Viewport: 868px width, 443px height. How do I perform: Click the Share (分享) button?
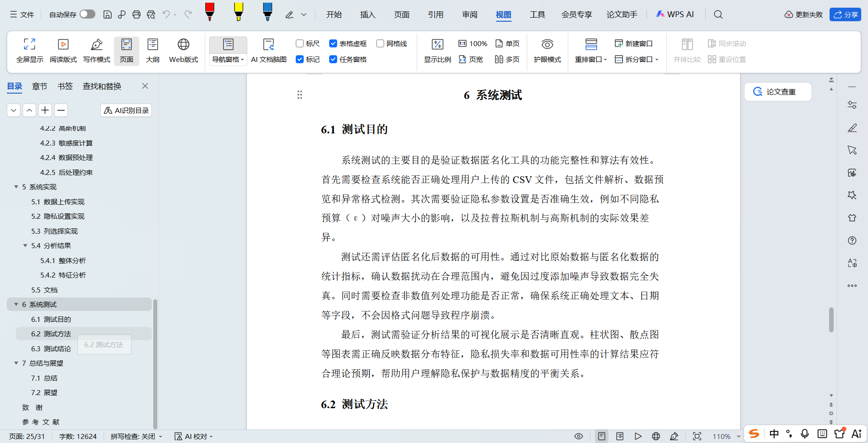[845, 14]
